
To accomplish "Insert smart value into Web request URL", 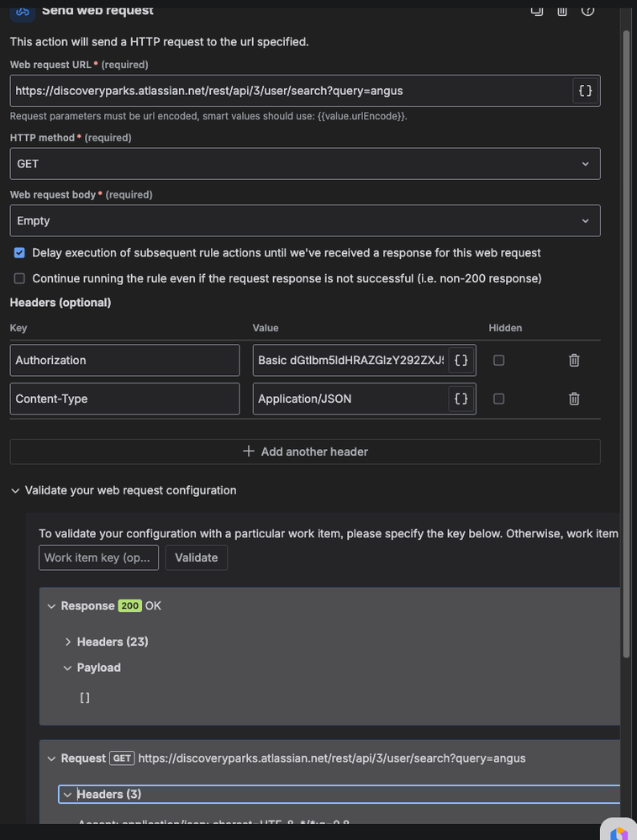I will click(x=586, y=91).
